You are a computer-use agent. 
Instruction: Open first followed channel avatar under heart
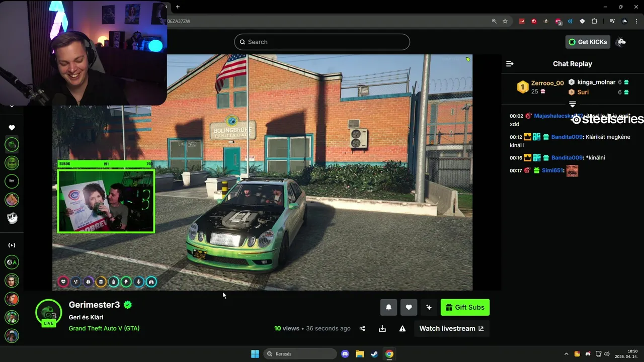pos(12,145)
